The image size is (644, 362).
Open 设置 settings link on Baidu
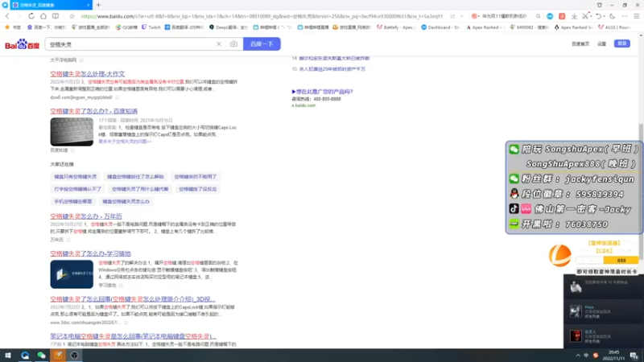(x=601, y=44)
